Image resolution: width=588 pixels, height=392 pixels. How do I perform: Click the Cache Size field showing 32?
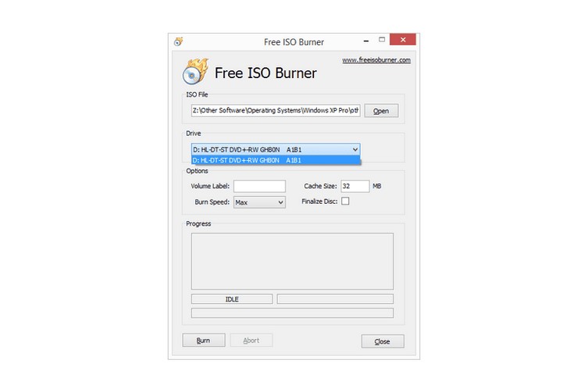pos(355,186)
